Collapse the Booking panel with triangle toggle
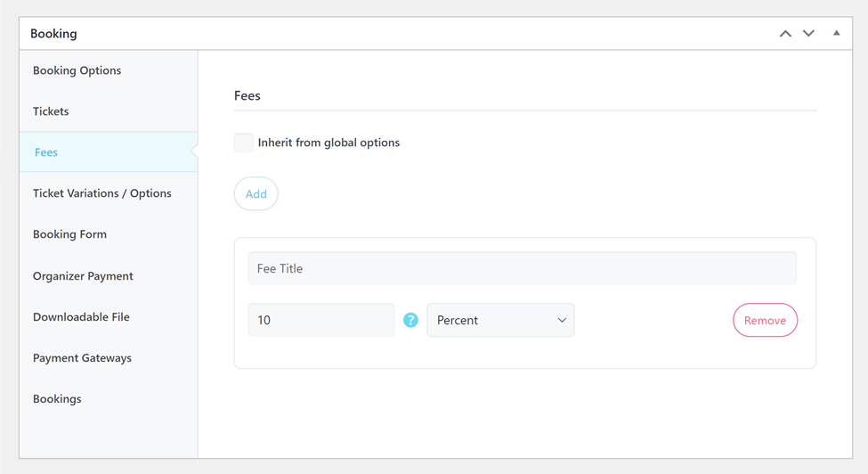868x474 pixels. click(x=836, y=34)
